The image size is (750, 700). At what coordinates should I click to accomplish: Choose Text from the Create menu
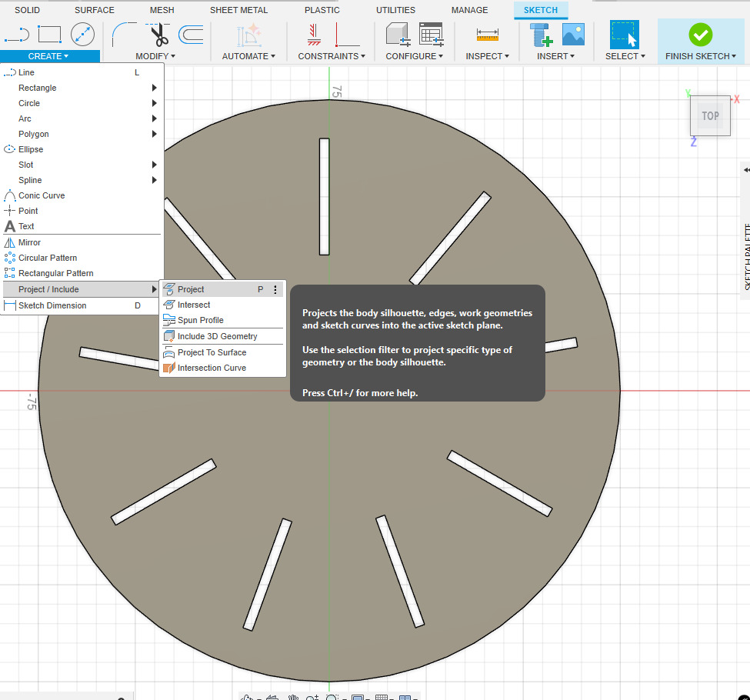pos(82,226)
